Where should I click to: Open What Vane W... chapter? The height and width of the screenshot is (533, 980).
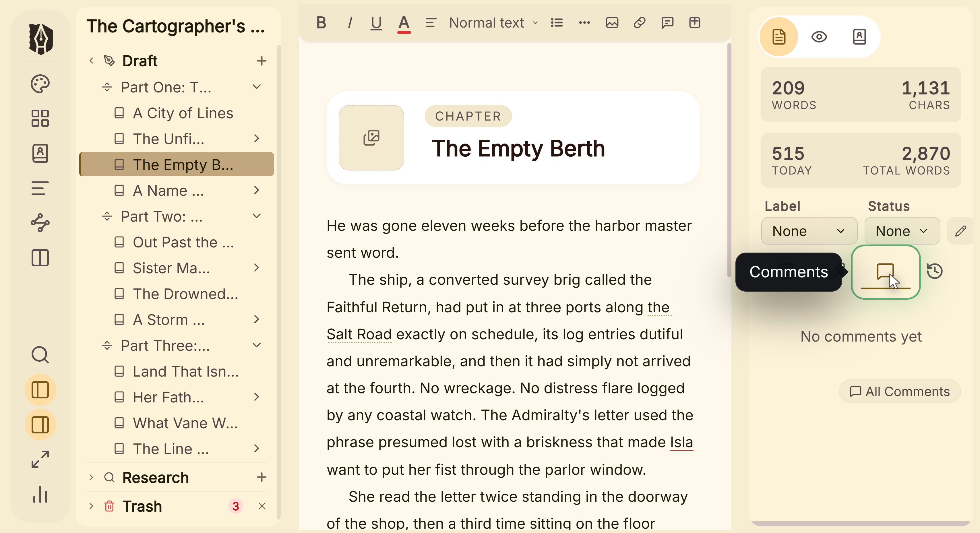point(177,423)
